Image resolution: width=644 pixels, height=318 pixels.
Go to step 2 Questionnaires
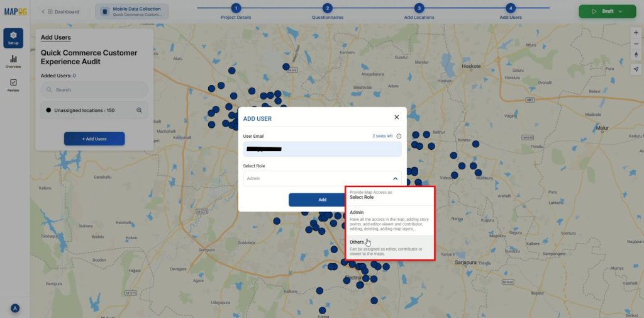pos(327,11)
